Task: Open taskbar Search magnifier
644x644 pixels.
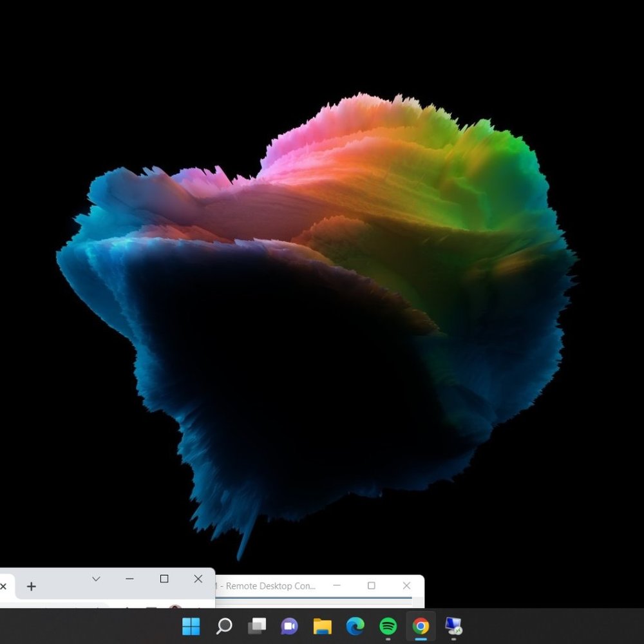Action: [224, 626]
